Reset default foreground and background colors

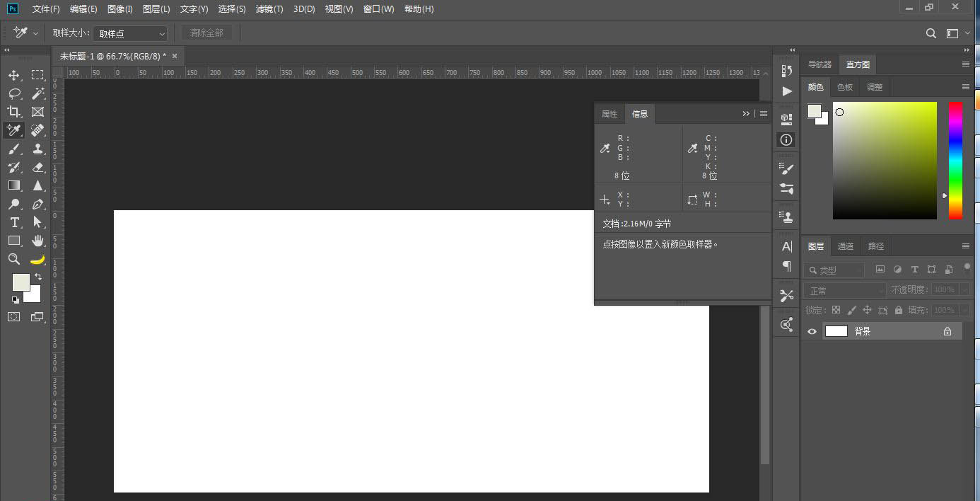[15, 299]
